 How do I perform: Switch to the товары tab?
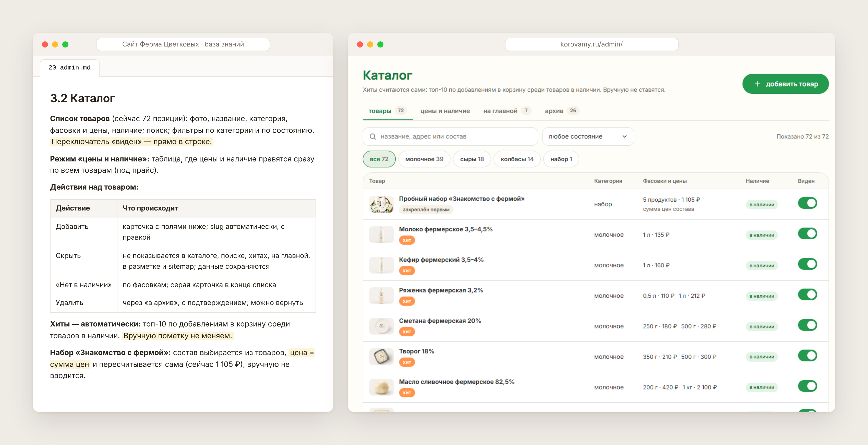388,111
